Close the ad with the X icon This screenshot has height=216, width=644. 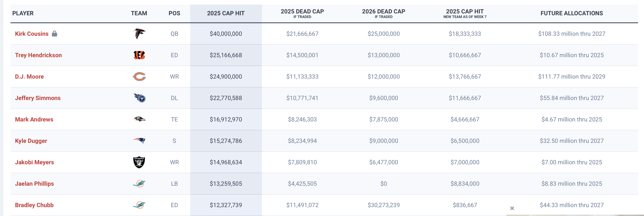pyautogui.click(x=512, y=208)
